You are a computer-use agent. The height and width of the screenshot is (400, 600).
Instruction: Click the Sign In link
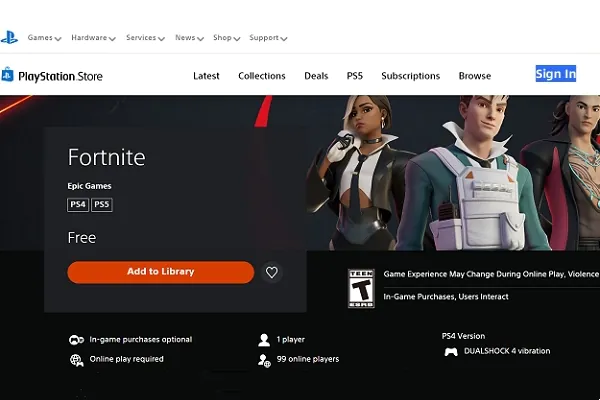[556, 73]
